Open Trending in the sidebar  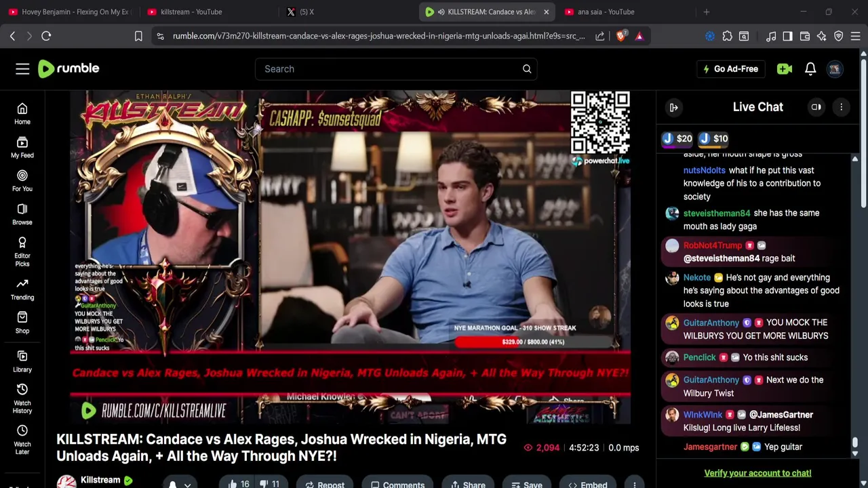pyautogui.click(x=22, y=289)
